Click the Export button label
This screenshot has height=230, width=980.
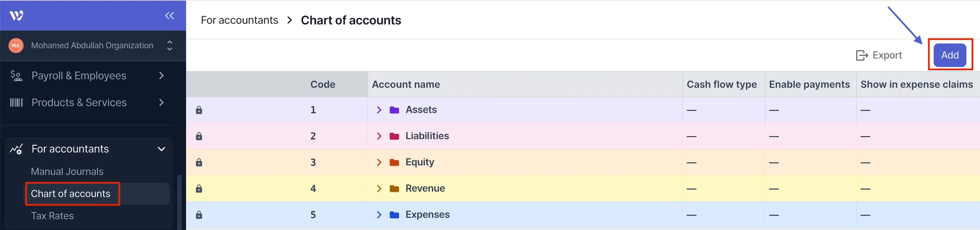(887, 55)
